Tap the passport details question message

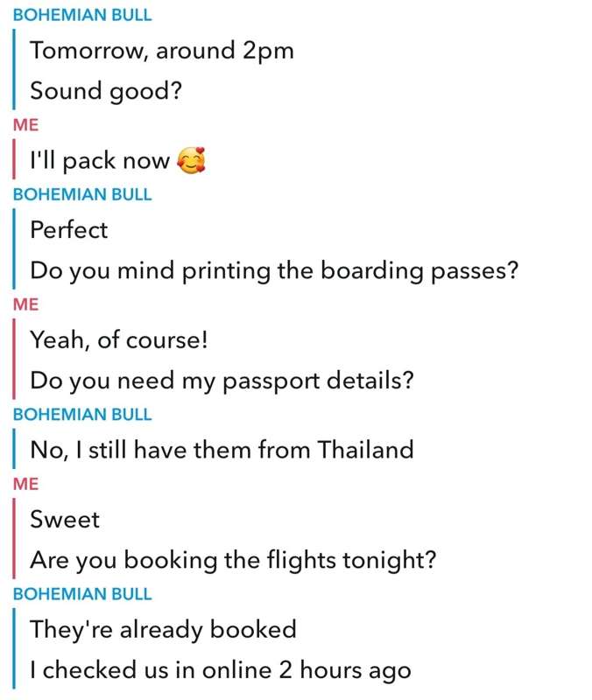[x=222, y=381]
